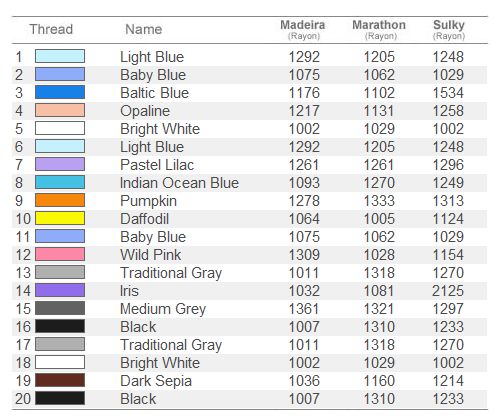This screenshot has width=500, height=420.
Task: Select the Madeira Rayon column header
Action: click(303, 29)
